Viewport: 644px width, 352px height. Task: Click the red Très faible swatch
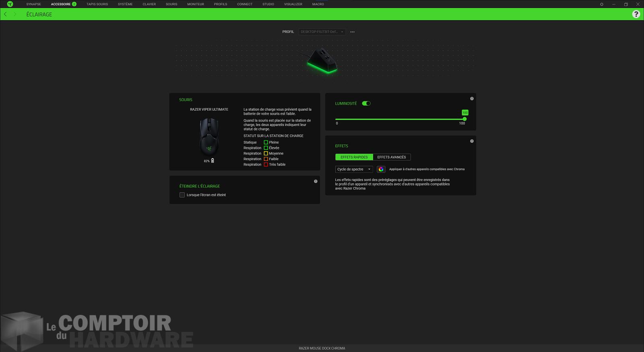click(x=266, y=165)
